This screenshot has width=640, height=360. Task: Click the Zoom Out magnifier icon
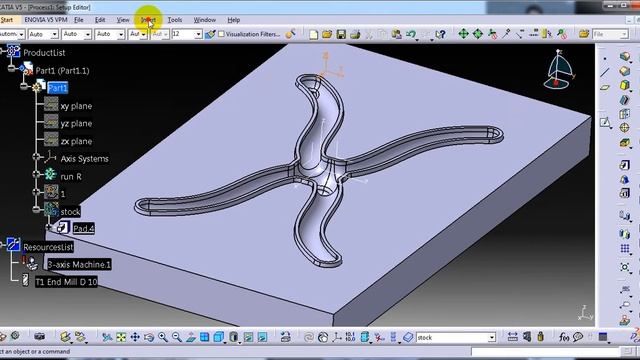pos(176,337)
